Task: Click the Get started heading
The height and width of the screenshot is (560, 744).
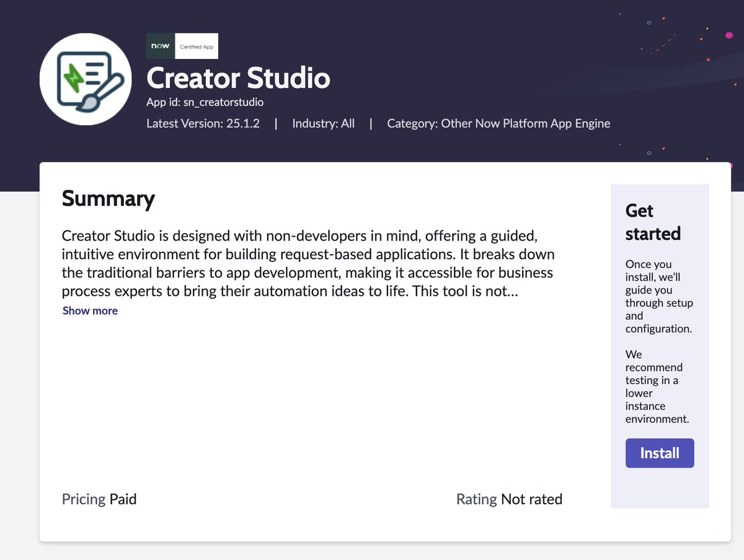Action: 653,222
